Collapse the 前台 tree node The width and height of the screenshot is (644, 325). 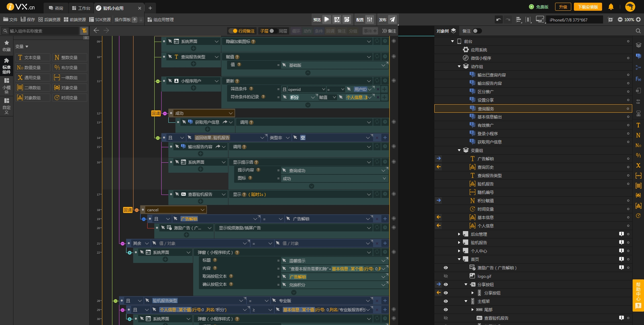click(x=452, y=41)
